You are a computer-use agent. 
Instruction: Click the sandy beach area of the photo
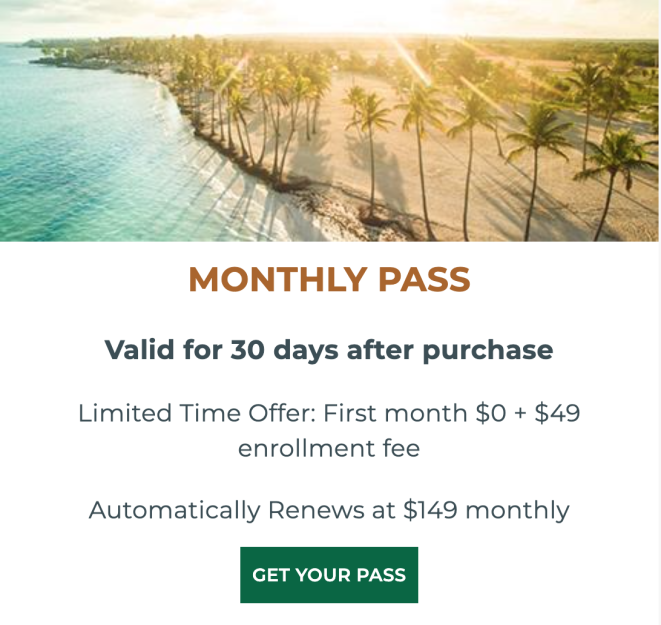(x=422, y=177)
